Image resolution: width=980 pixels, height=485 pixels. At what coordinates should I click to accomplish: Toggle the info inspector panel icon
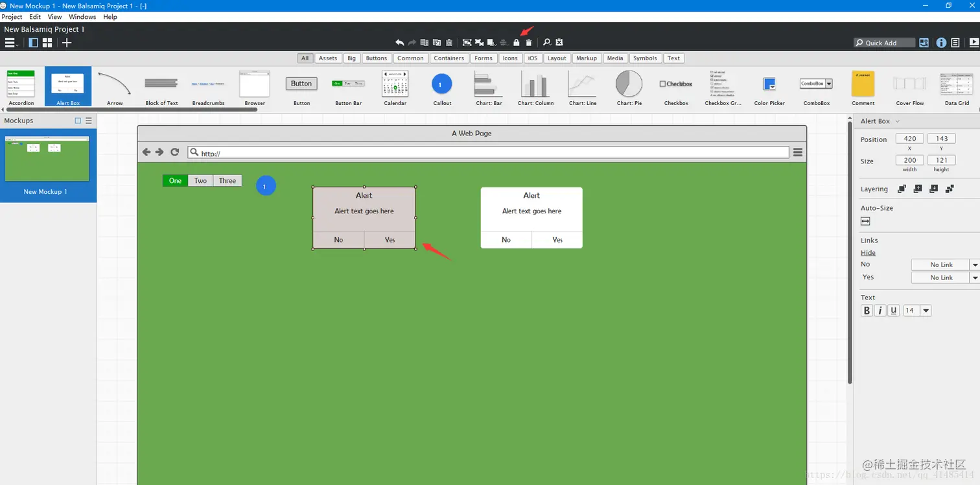(941, 43)
